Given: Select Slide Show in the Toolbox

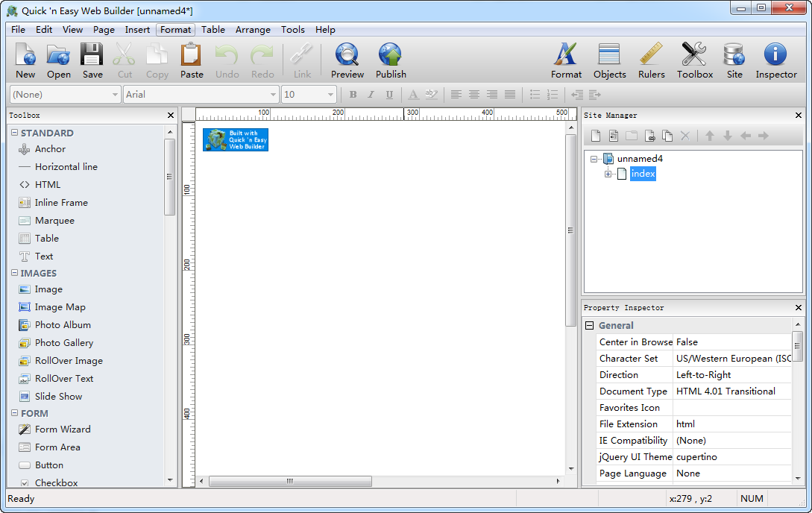Looking at the screenshot, I should [58, 397].
